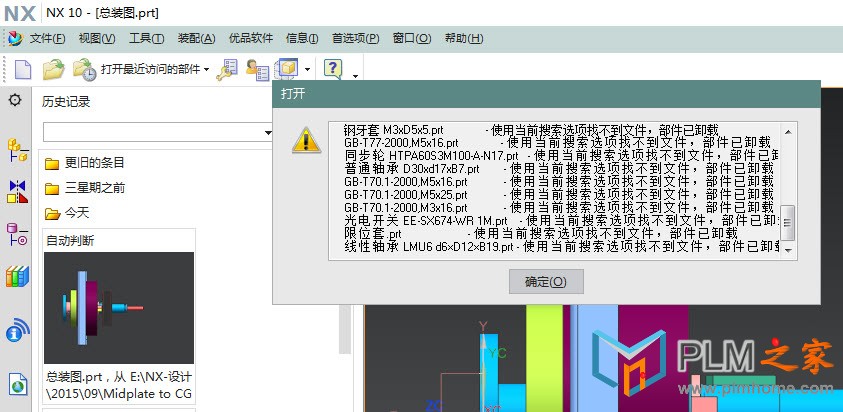The height and width of the screenshot is (412, 843).
Task: Expand the 更旧的条目 folder
Action: click(85, 162)
